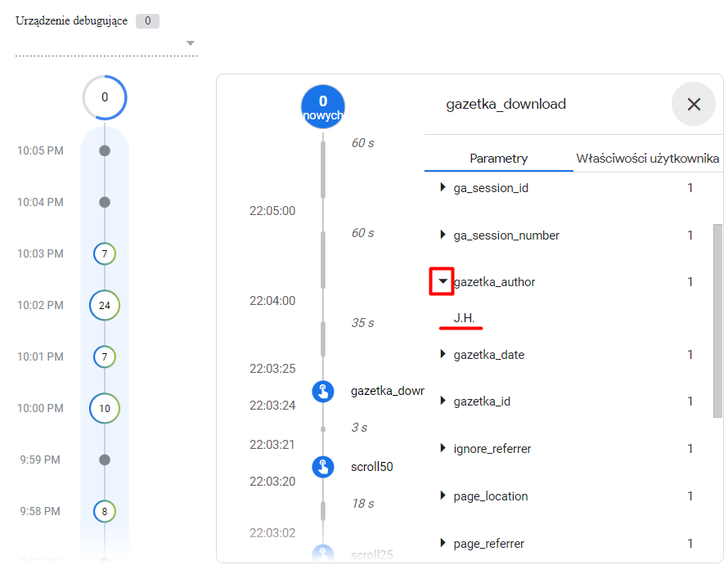Expand the ignore_referrer parameter

point(443,448)
